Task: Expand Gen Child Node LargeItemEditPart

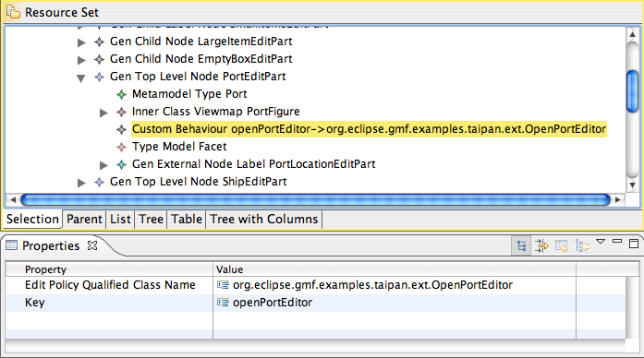Action: [81, 42]
